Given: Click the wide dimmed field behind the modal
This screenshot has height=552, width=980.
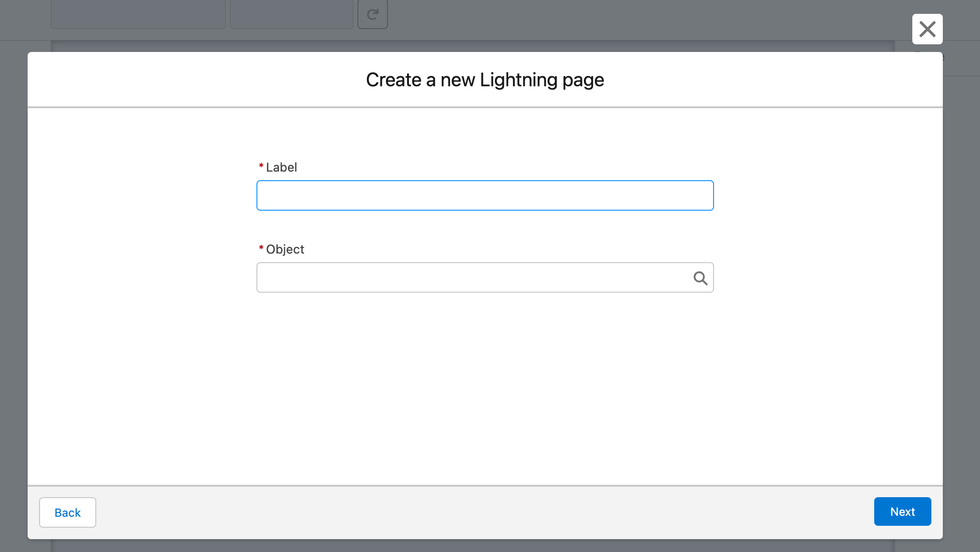Looking at the screenshot, I should tap(138, 14).
